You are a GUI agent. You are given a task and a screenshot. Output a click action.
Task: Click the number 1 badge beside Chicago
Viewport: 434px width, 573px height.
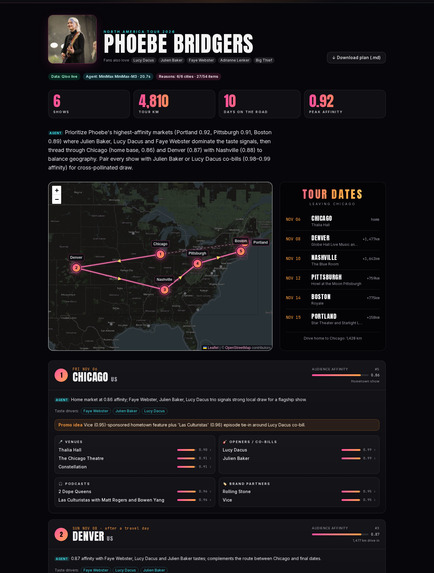point(61,375)
